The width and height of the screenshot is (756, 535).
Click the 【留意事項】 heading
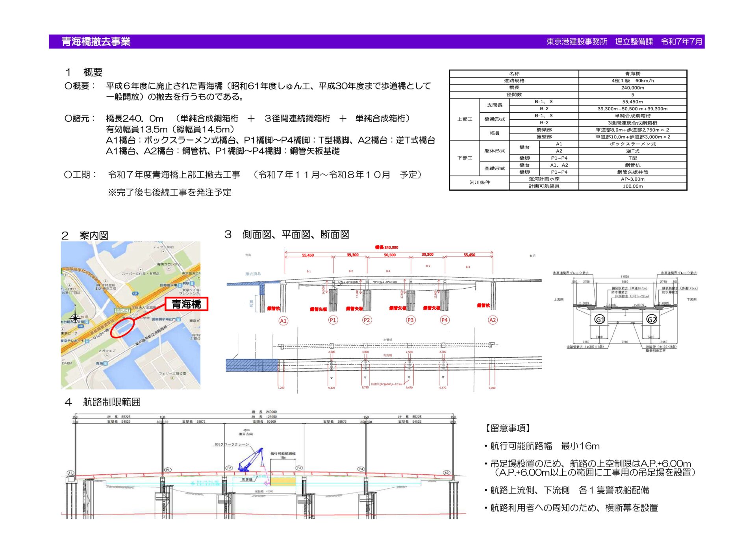tap(508, 428)
